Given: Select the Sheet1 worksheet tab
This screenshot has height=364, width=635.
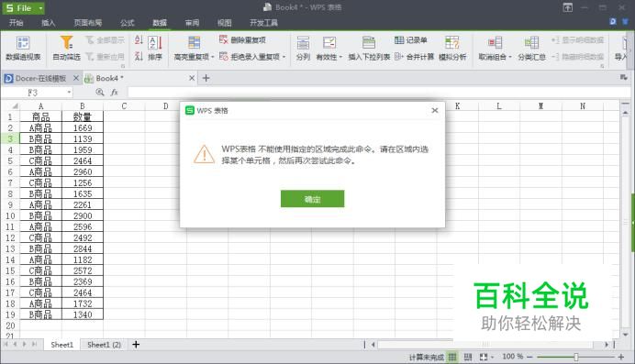Looking at the screenshot, I should [x=62, y=345].
